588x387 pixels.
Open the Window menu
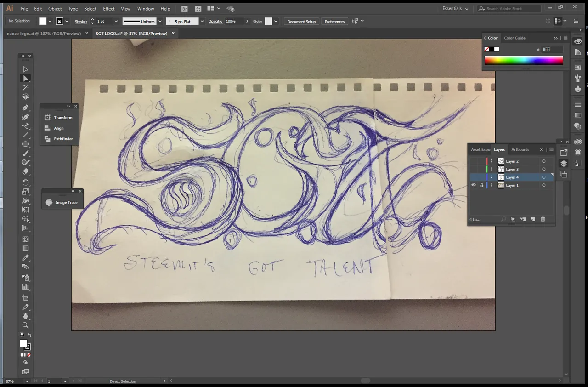pyautogui.click(x=146, y=9)
